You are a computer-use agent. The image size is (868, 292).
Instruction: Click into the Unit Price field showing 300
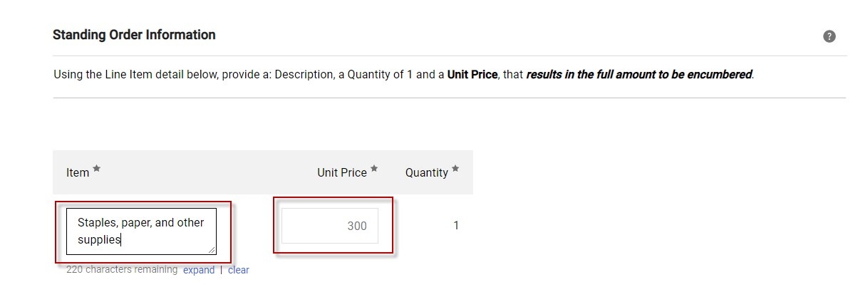click(330, 226)
